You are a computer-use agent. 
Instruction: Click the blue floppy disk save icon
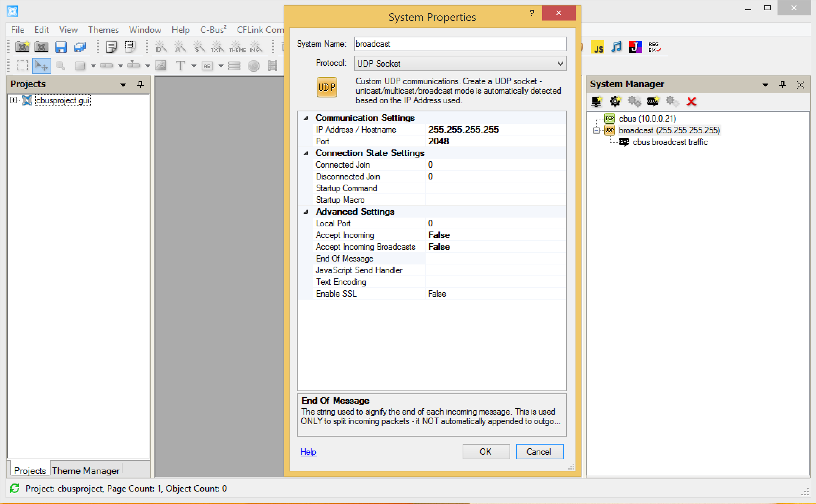[60, 47]
